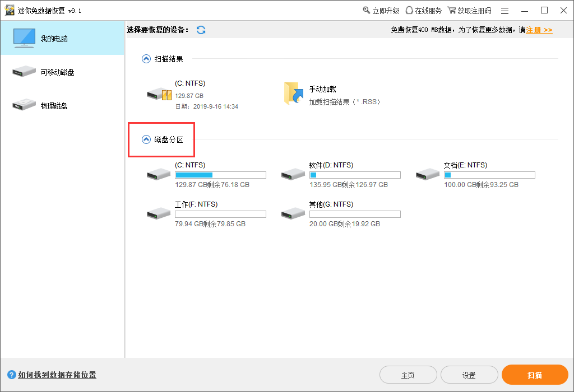
Task: Click the 我的电脑 monitor icon
Action: pos(24,38)
